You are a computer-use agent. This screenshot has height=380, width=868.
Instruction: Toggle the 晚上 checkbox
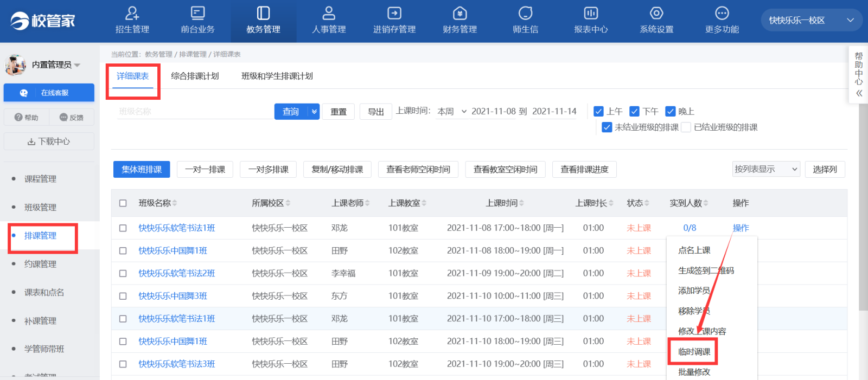coord(671,111)
